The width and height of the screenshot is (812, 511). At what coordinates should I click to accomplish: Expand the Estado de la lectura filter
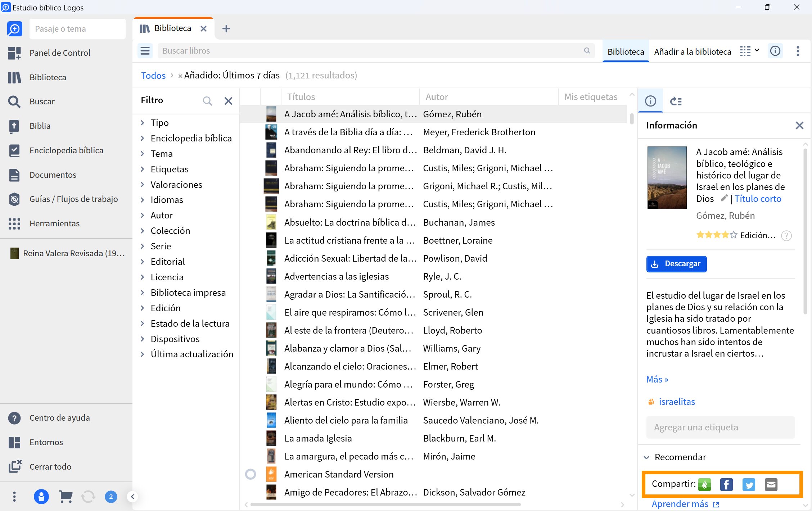pos(143,324)
